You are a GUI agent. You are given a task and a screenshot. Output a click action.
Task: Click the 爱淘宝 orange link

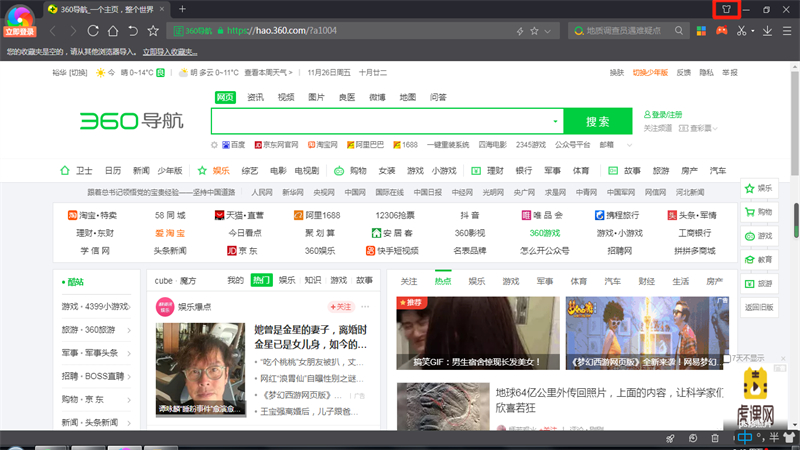170,233
